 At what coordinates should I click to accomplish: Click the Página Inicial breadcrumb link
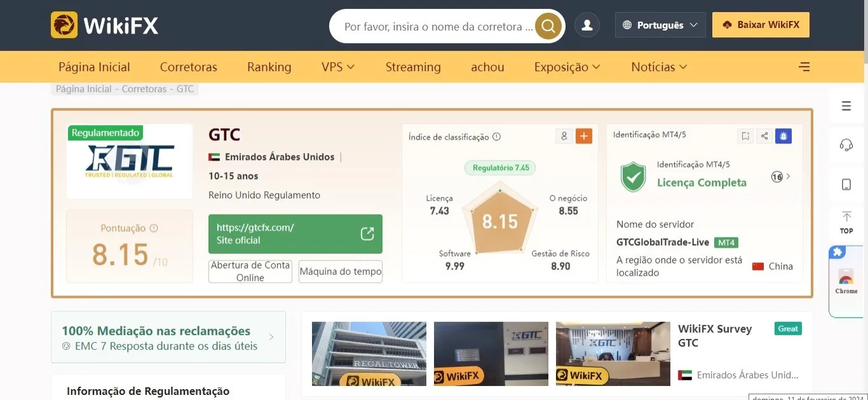tap(84, 89)
